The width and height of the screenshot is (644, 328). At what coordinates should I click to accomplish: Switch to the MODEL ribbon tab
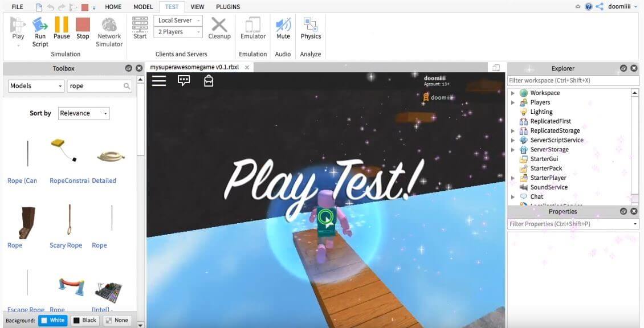(x=142, y=7)
